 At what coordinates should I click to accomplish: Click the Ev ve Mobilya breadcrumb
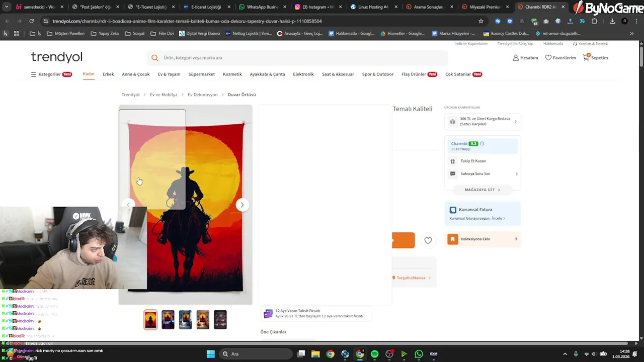pyautogui.click(x=164, y=95)
